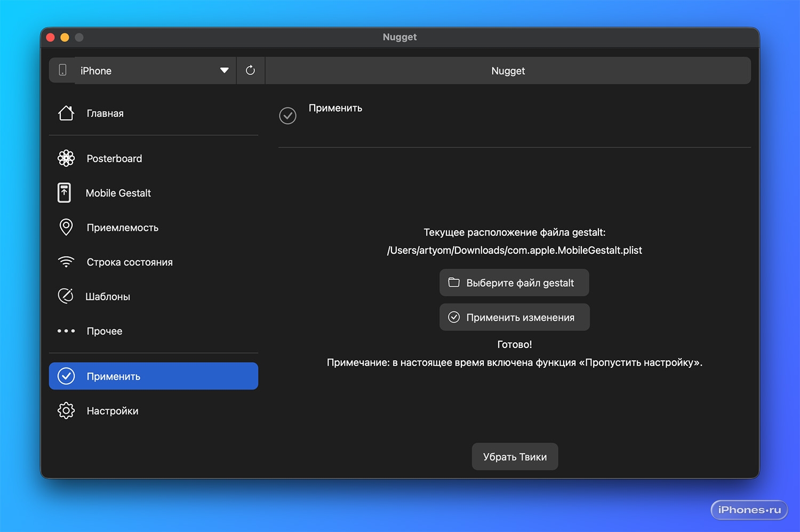Viewport: 800px width, 532px height.
Task: Click the Nugget title button in the top bar
Action: click(x=508, y=70)
